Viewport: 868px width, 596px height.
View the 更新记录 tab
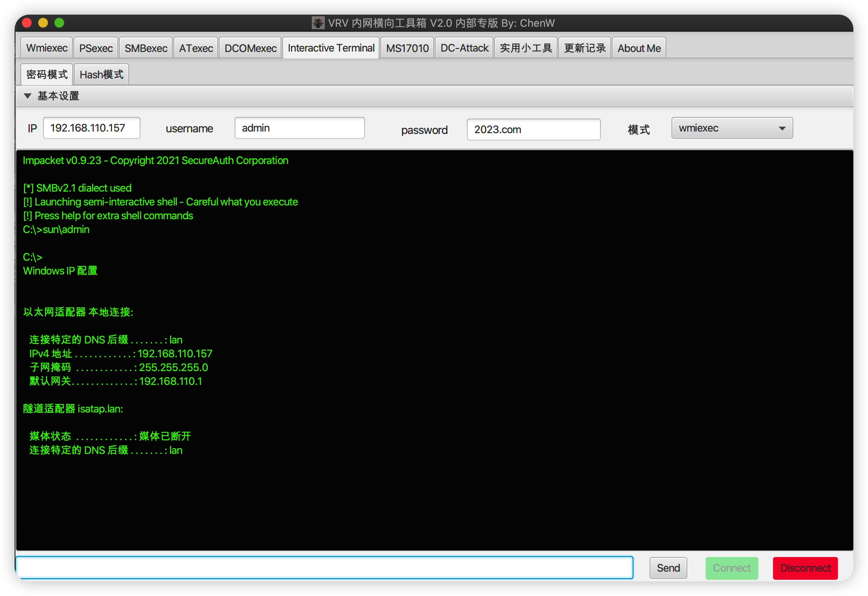click(584, 48)
